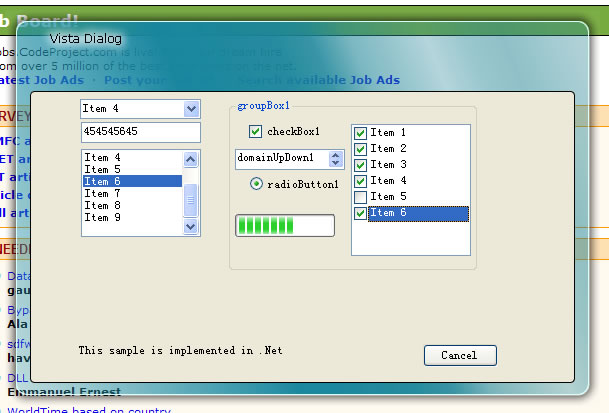The height and width of the screenshot is (413, 609).
Task: Click inside the domainUpDown1 text field
Action: click(x=282, y=159)
